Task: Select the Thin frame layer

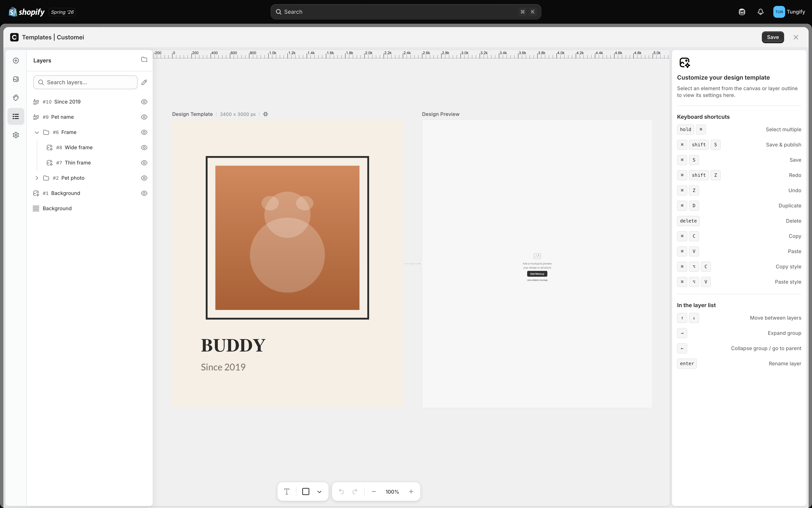Action: [x=90, y=163]
